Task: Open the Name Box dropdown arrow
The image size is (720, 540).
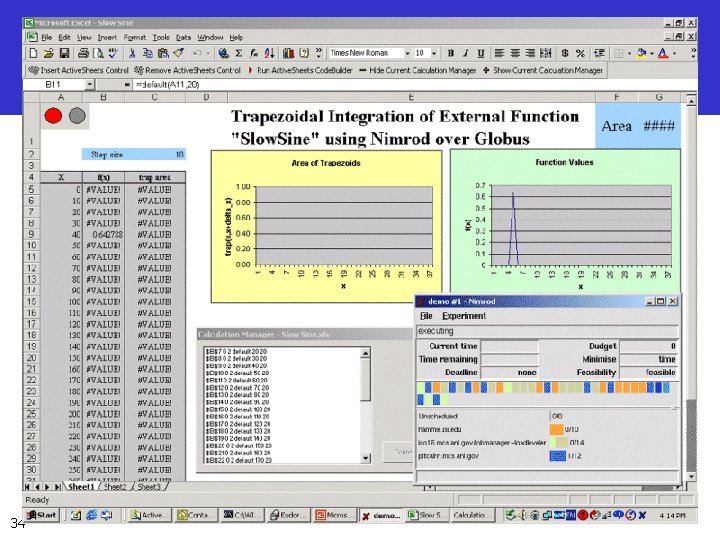Action: point(90,84)
